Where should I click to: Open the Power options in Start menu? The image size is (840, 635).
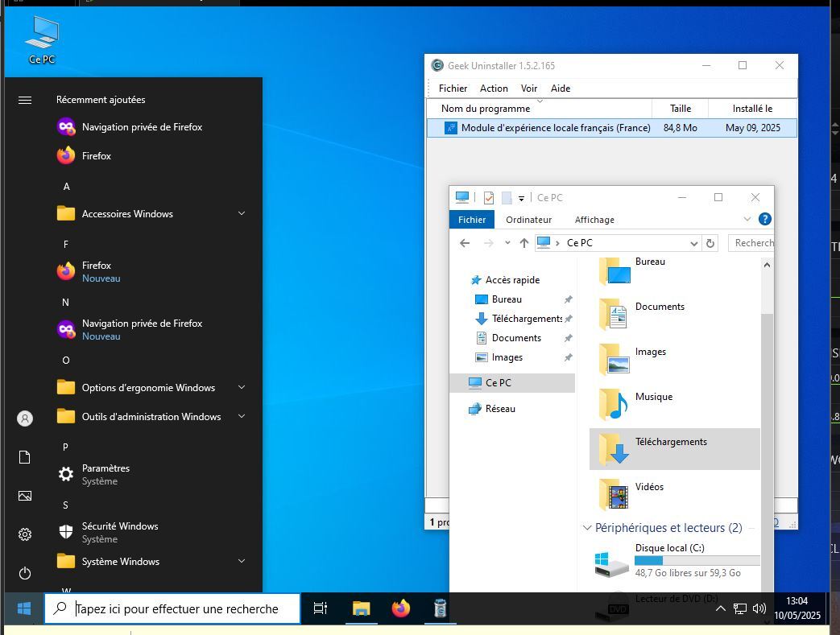click(25, 573)
